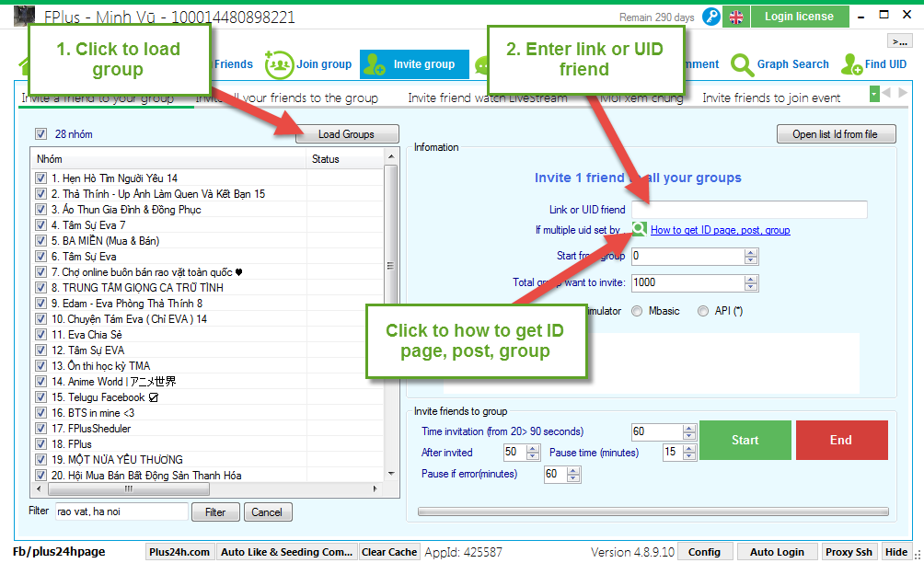Click 'Auto Like & Seeding Com...' button
The height and width of the screenshot is (563, 924).
[x=286, y=552]
